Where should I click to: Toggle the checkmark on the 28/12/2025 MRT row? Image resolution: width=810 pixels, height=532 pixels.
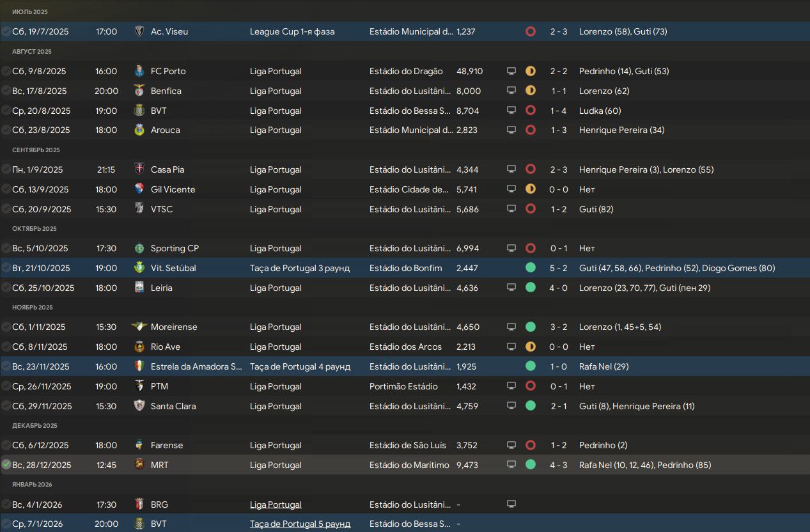coord(6,465)
